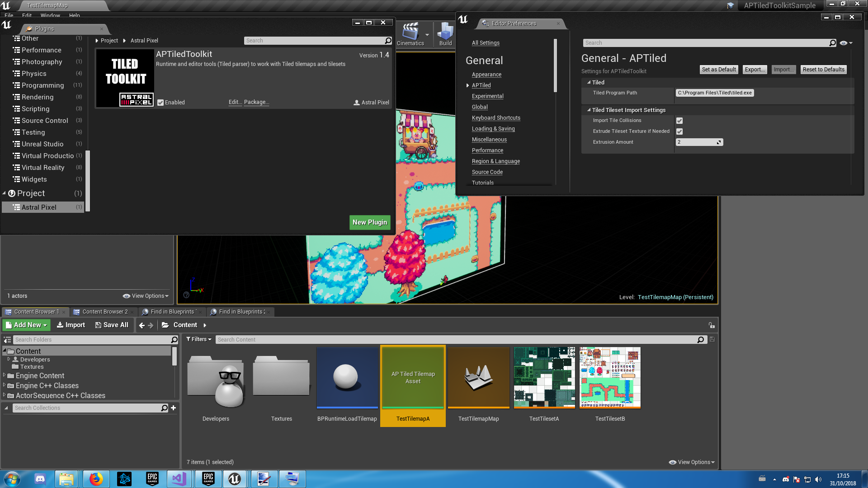Click the lock icon in the Content Browser

711,325
